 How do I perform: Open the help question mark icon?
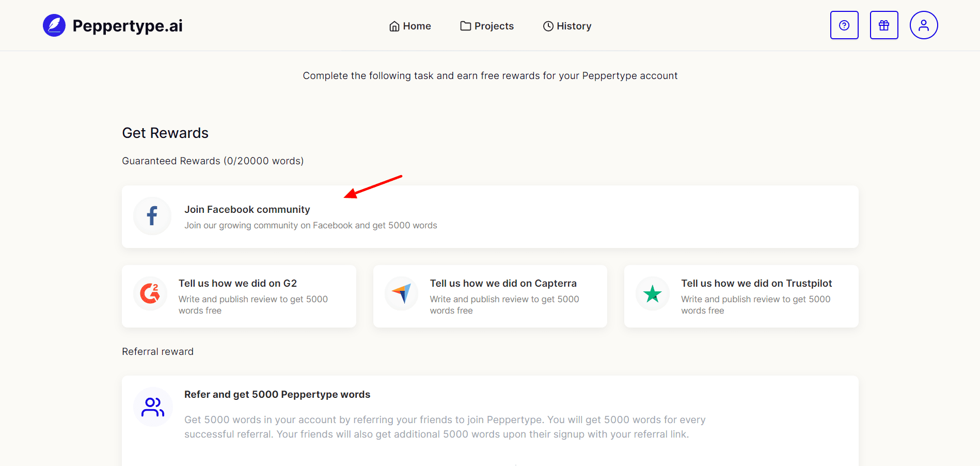pyautogui.click(x=844, y=25)
